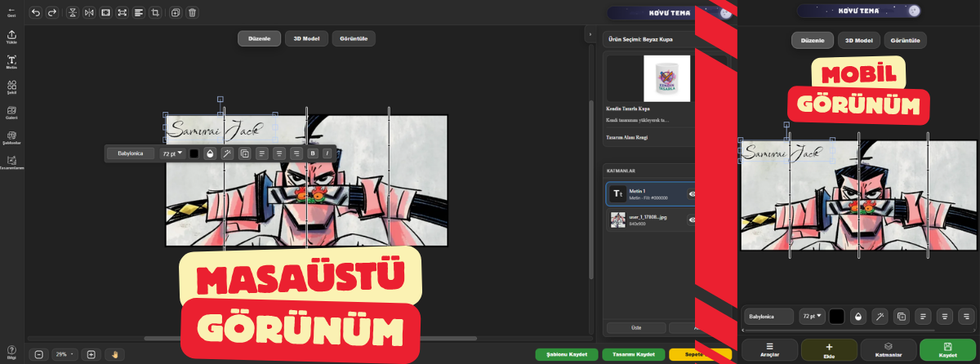Image resolution: width=980 pixels, height=364 pixels.
Task: Click the expand-to-fill icon in the top toolbar
Action: point(122,12)
